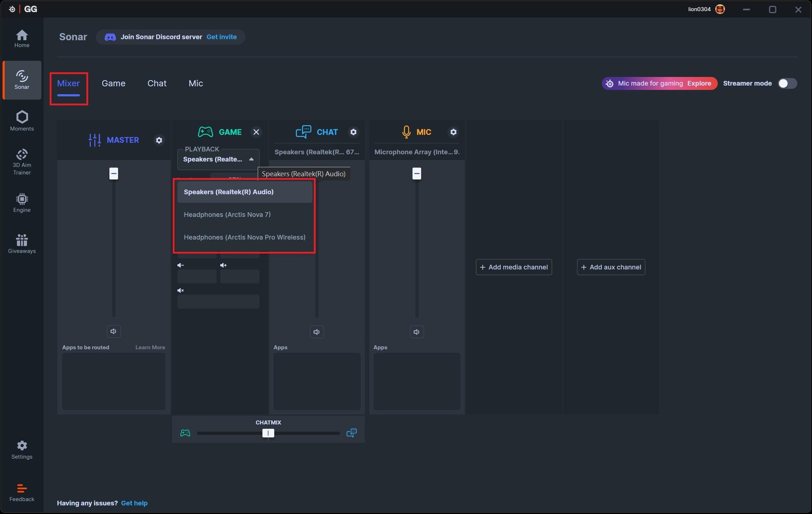Collapse the Game Playback device dropdown

218,159
